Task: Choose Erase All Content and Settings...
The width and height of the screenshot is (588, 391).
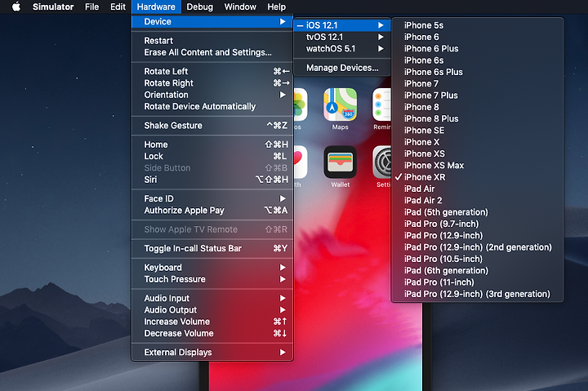Action: [212, 52]
